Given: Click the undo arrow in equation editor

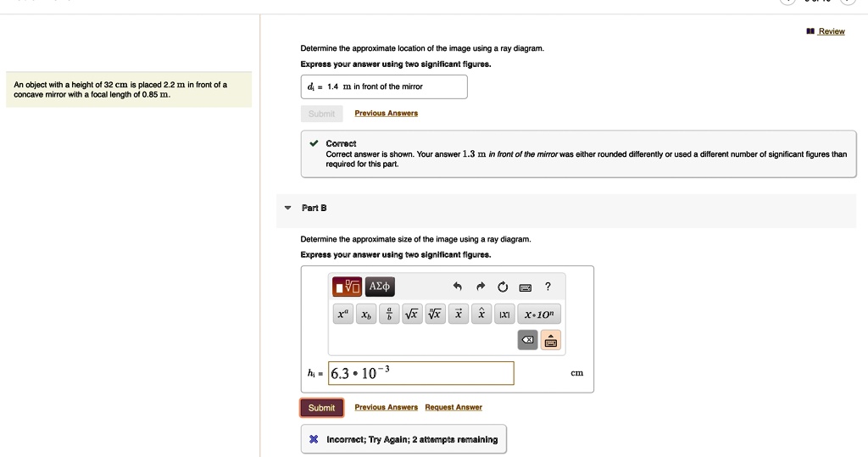Looking at the screenshot, I should pyautogui.click(x=457, y=287).
